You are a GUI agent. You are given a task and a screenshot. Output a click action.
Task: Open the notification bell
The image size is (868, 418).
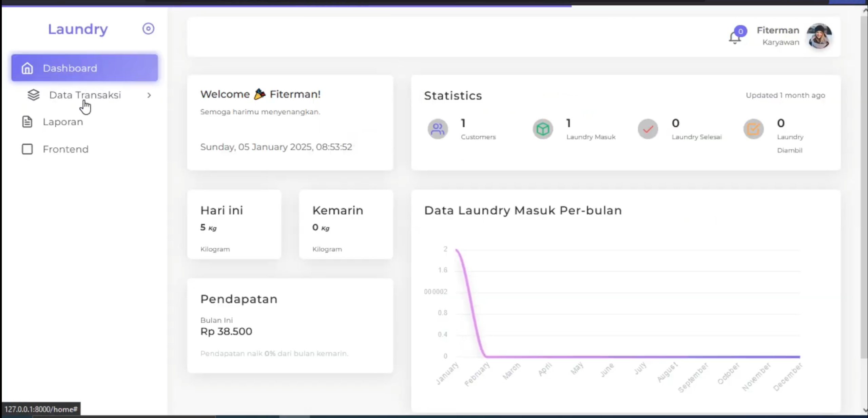click(735, 38)
